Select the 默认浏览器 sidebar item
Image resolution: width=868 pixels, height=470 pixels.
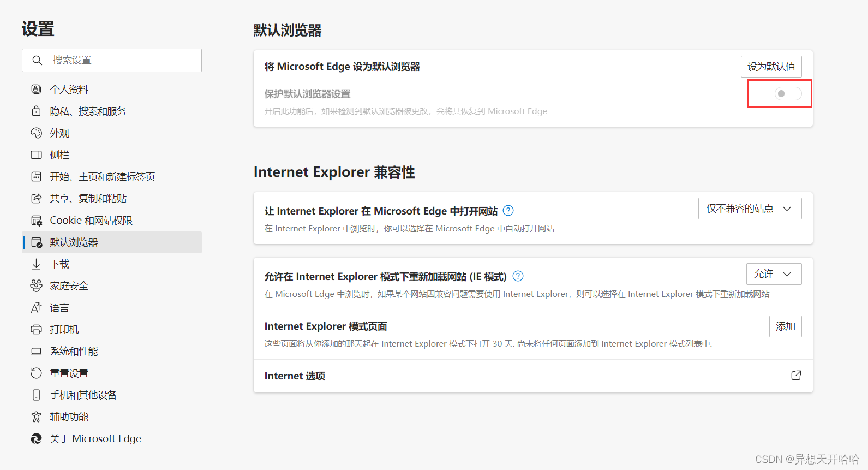(112, 242)
